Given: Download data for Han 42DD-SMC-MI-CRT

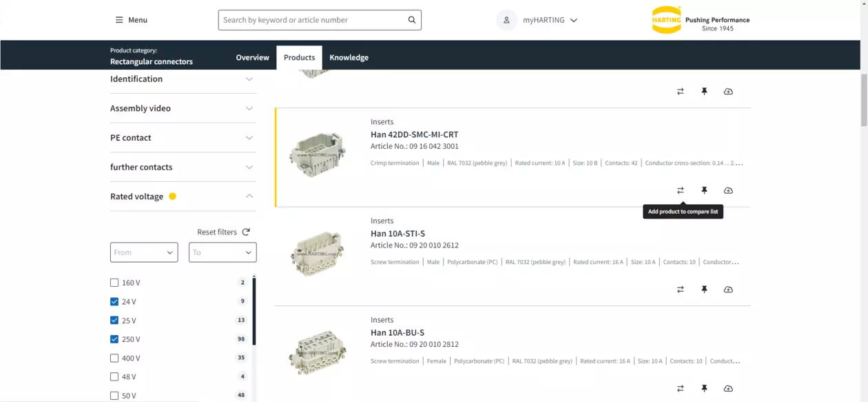Looking at the screenshot, I should [728, 190].
